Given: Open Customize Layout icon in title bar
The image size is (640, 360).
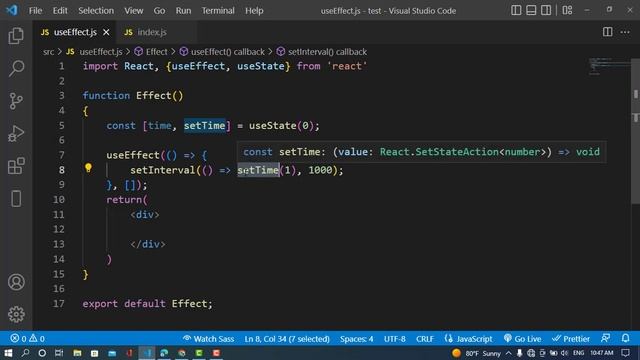Looking at the screenshot, I should coord(567,10).
